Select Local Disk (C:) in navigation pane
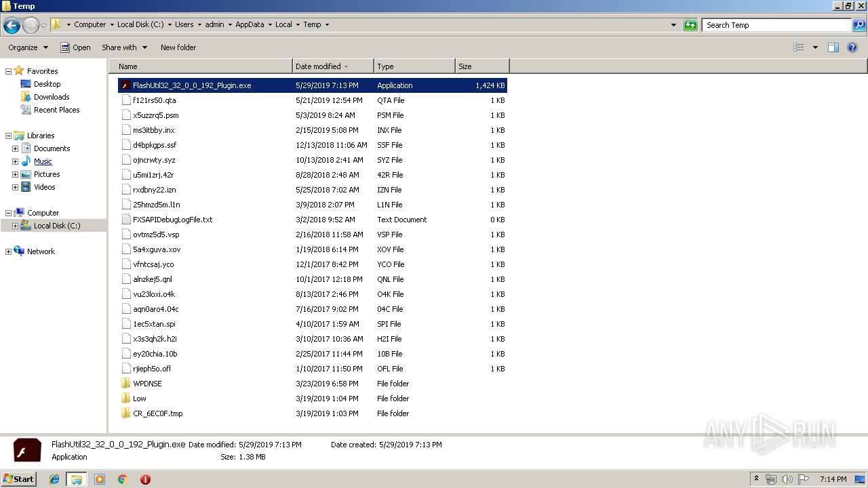868x488 pixels. pos(57,226)
